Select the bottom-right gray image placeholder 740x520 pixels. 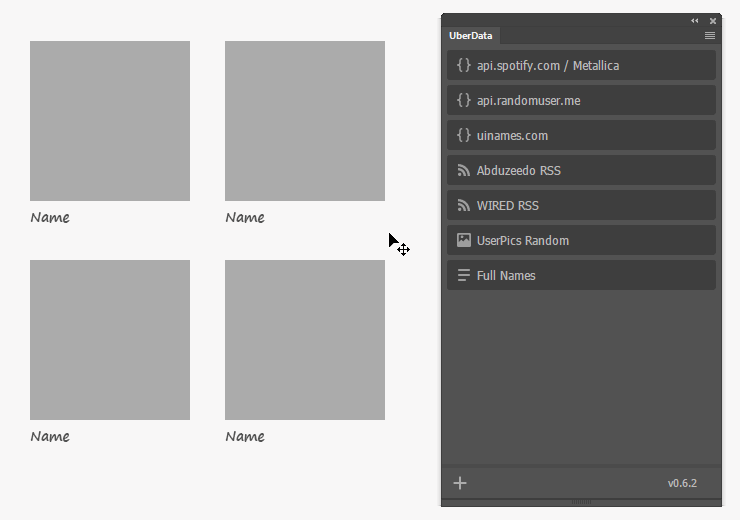(305, 340)
